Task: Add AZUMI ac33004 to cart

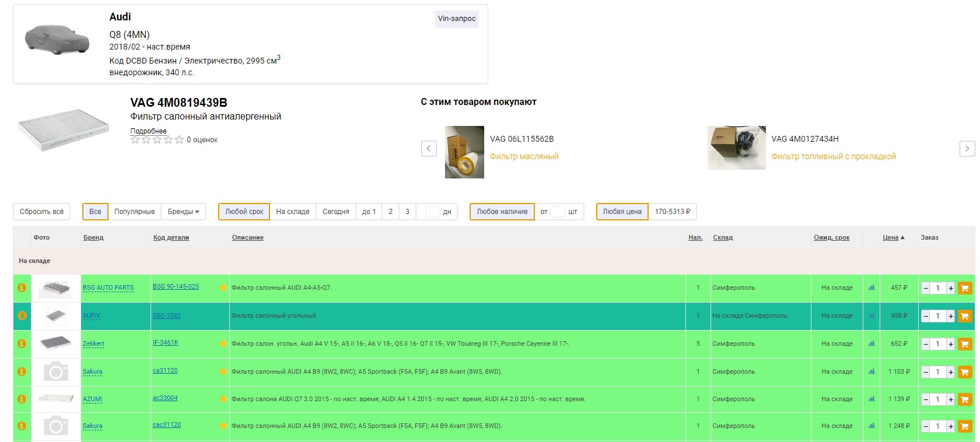Action: point(964,399)
